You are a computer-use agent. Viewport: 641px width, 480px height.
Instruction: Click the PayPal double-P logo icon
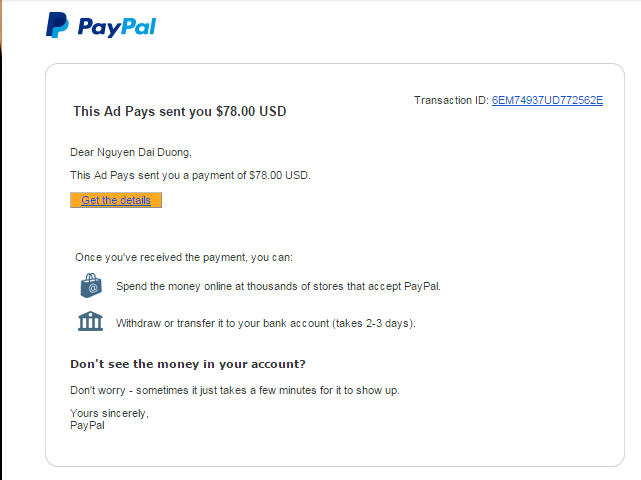click(x=57, y=26)
